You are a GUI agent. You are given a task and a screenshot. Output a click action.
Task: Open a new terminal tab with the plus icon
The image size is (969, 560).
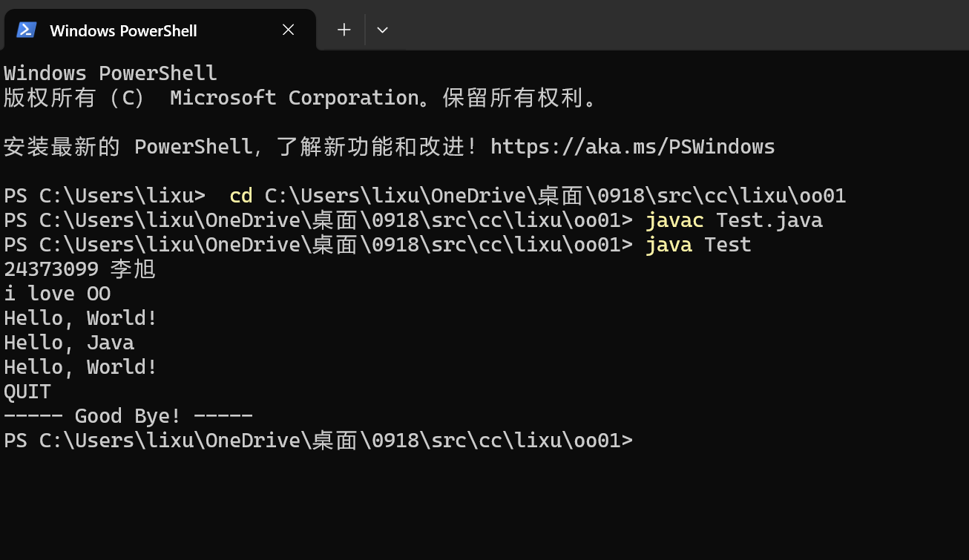click(x=344, y=30)
